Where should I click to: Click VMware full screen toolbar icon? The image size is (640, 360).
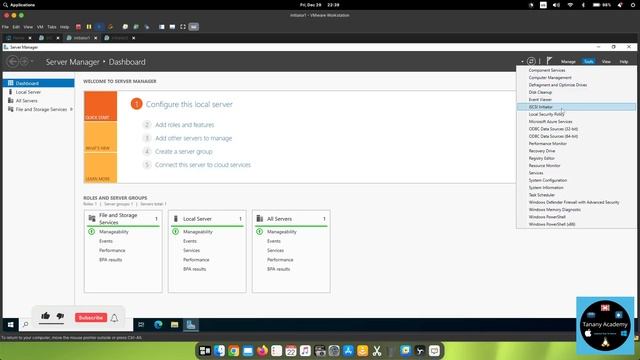pos(183,27)
